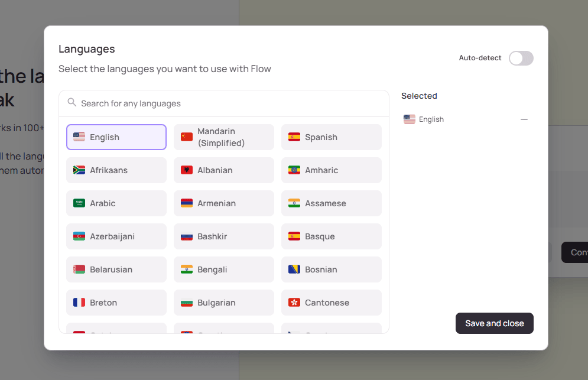Choose Azerbaijani from the language grid
The height and width of the screenshot is (380, 588).
[x=116, y=236]
